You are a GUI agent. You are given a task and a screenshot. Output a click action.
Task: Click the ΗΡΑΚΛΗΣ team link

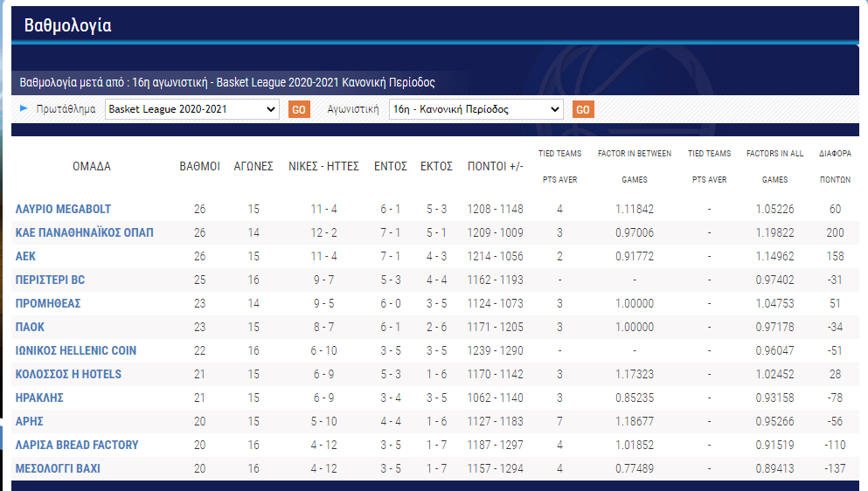[39, 398]
